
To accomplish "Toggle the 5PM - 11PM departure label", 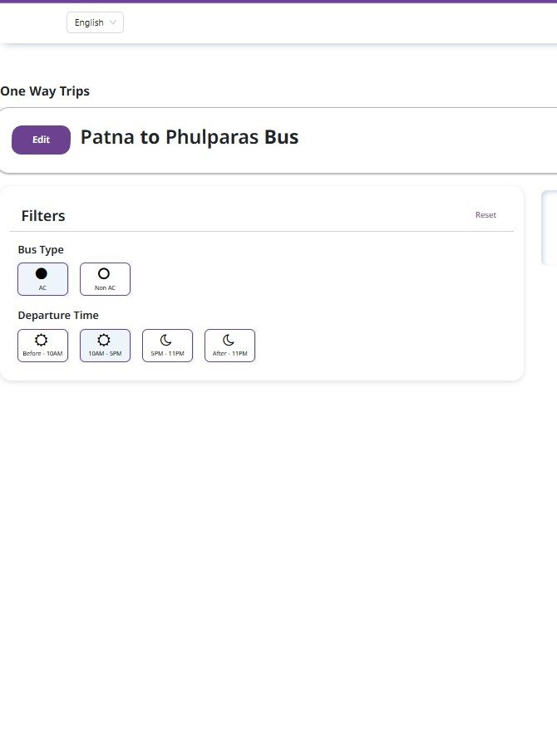I will click(x=167, y=354).
